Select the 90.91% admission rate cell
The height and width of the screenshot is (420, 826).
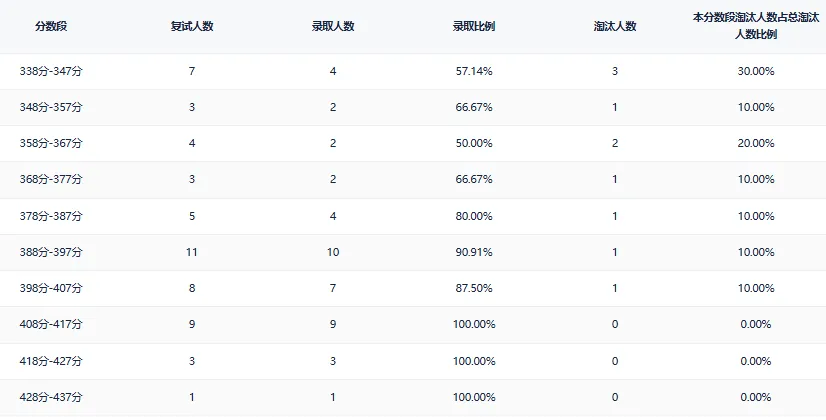coord(474,252)
